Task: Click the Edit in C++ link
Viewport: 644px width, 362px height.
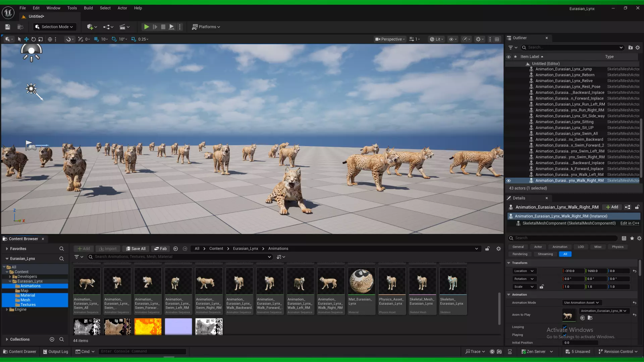Action: (630, 223)
